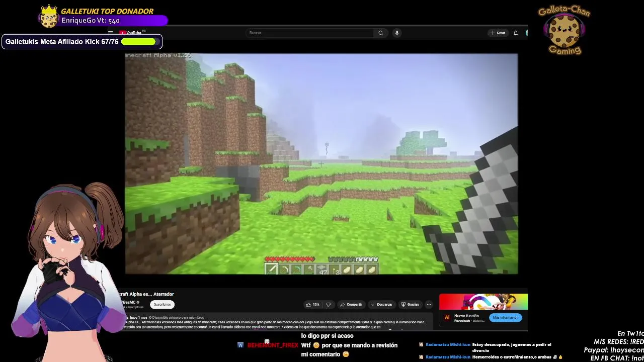
Task: Click the BEHEMONT_FIREX chat username
Action: (x=272, y=345)
